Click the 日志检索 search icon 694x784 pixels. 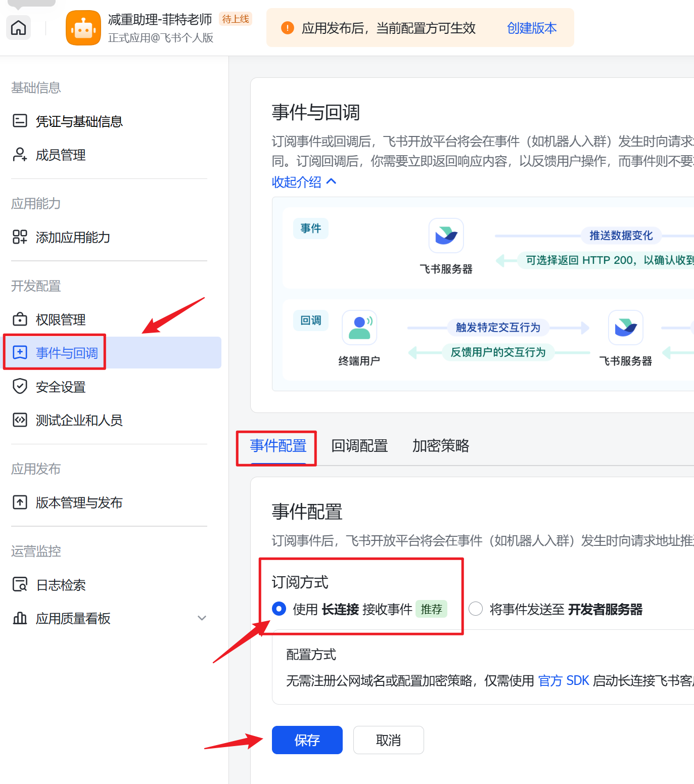pyautogui.click(x=20, y=584)
